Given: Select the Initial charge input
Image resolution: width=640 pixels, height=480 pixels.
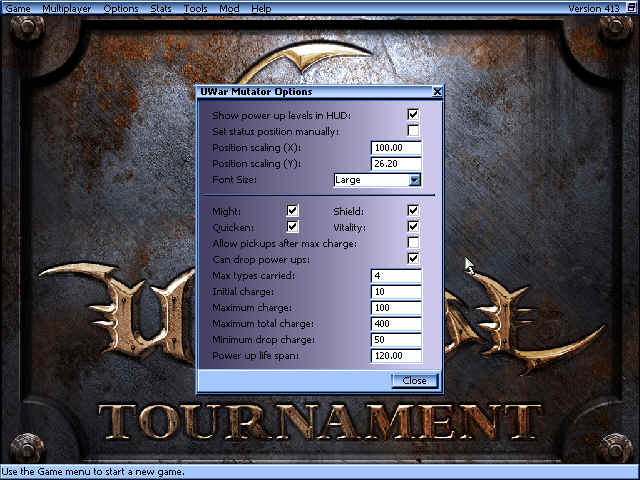Looking at the screenshot, I should [396, 292].
